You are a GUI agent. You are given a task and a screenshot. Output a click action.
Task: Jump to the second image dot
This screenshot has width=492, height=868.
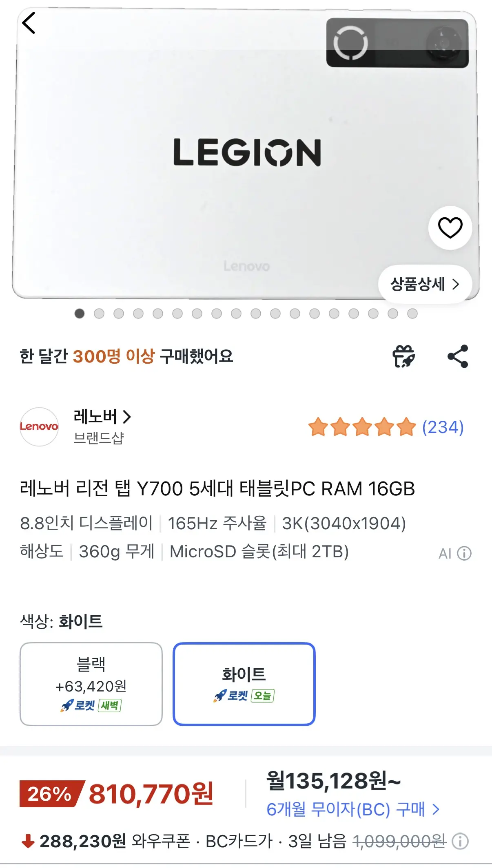(99, 313)
